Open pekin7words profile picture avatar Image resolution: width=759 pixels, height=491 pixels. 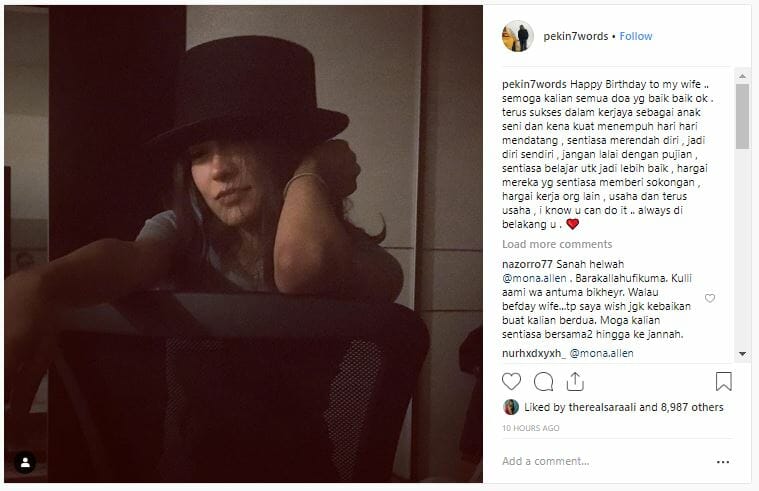517,36
